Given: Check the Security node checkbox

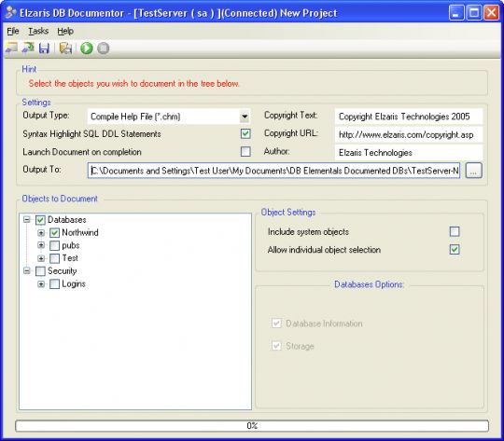Looking at the screenshot, I should 40,271.
